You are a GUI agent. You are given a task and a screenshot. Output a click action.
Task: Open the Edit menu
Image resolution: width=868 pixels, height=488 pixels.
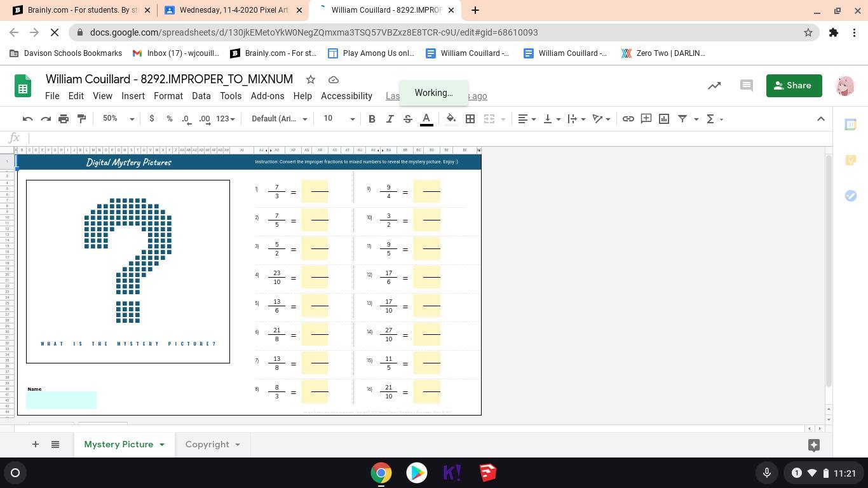click(x=76, y=96)
